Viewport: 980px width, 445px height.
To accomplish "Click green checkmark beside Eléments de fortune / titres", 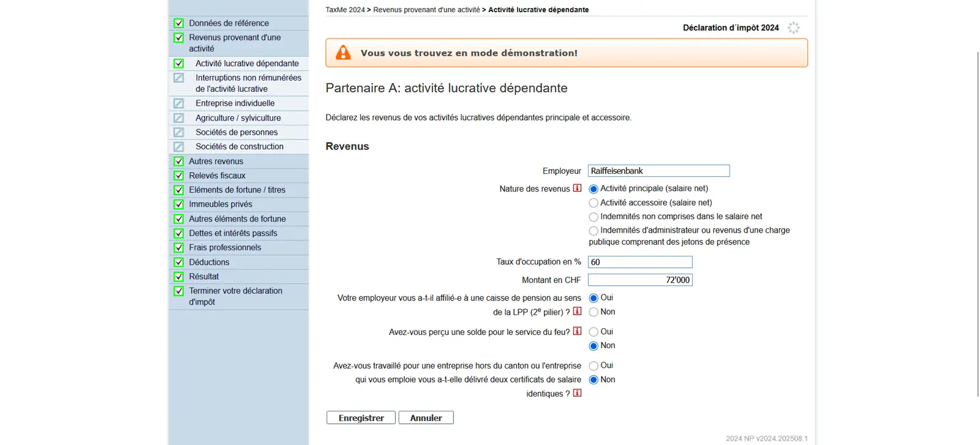I will pyautogui.click(x=179, y=190).
